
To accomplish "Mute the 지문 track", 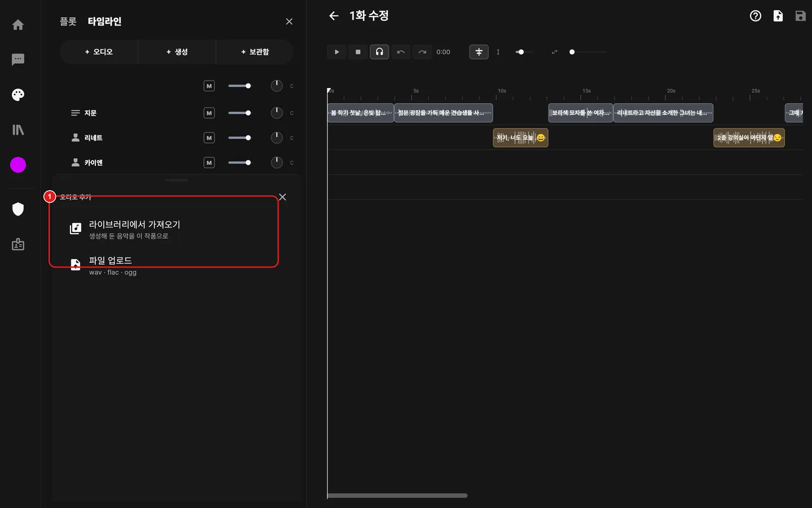I will (209, 113).
